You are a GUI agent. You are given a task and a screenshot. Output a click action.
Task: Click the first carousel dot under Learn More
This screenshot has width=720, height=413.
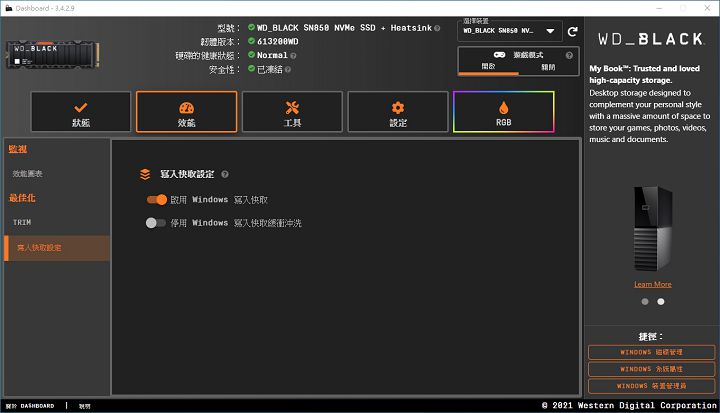(644, 301)
